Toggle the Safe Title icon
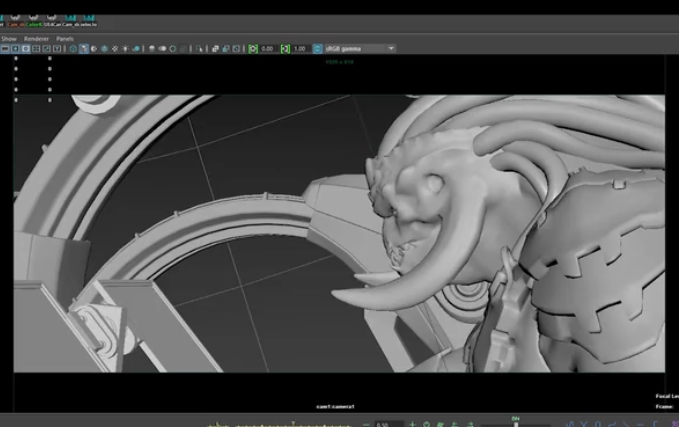 [x=57, y=49]
